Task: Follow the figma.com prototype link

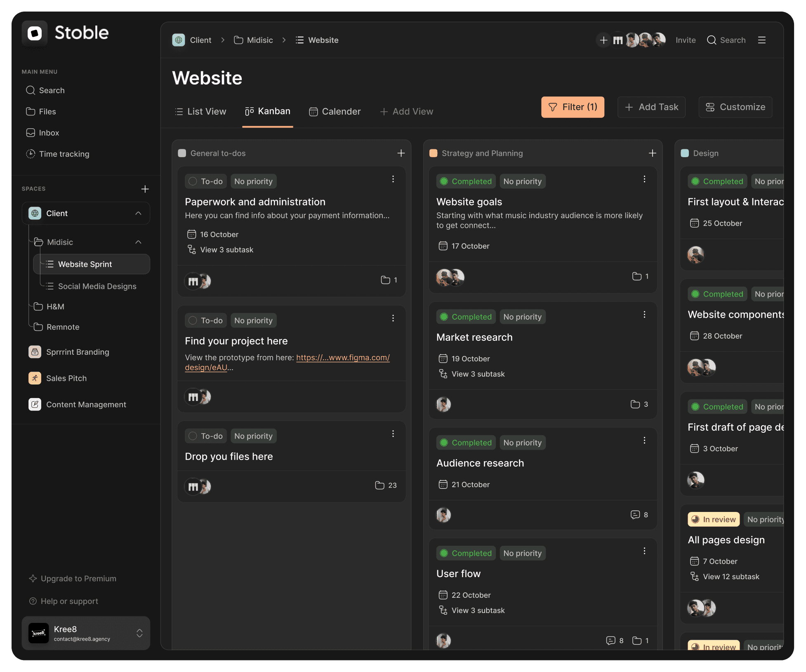Action: pyautogui.click(x=343, y=357)
